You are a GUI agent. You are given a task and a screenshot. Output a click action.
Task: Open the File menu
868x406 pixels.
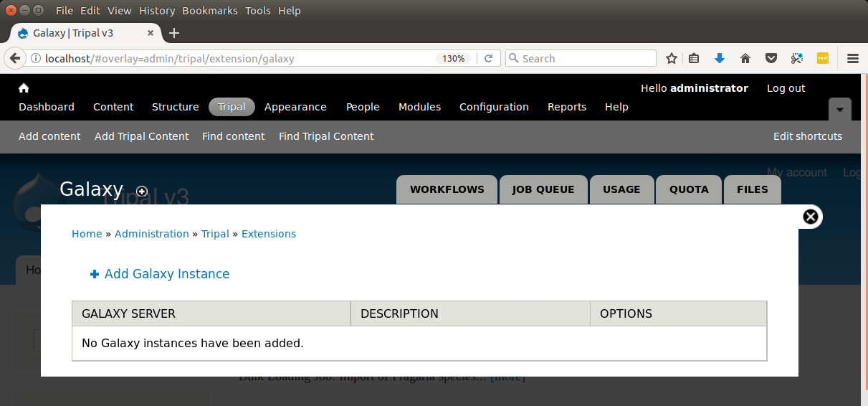(x=65, y=11)
